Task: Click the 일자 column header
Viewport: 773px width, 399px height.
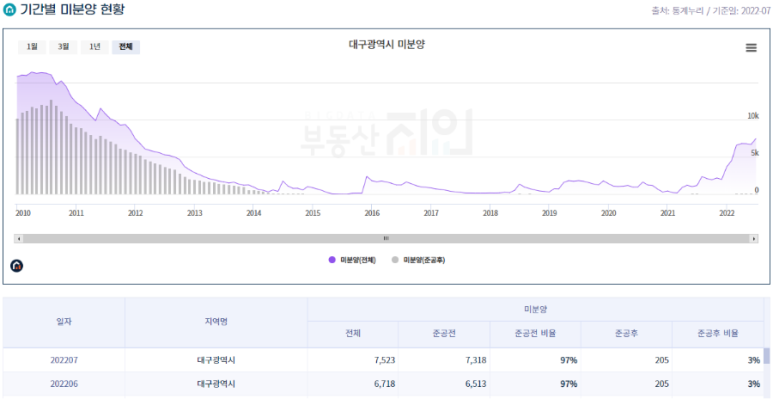Action: point(64,322)
